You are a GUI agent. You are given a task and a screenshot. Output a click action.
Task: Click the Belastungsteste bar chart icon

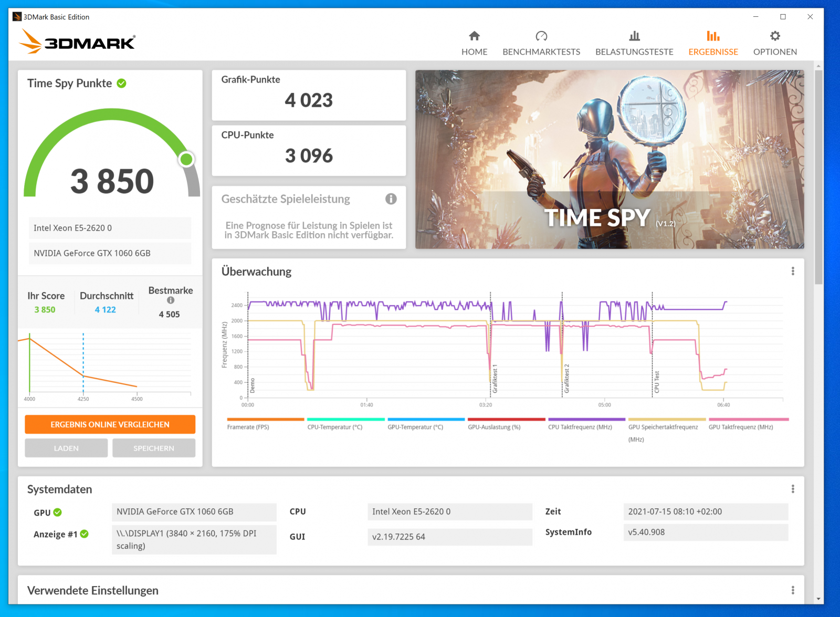pyautogui.click(x=634, y=36)
